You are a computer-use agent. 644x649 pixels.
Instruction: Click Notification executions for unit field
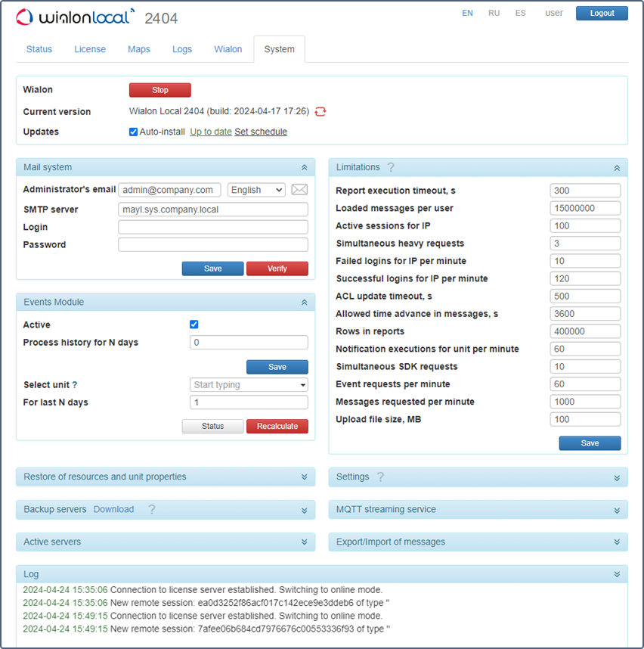click(x=585, y=349)
